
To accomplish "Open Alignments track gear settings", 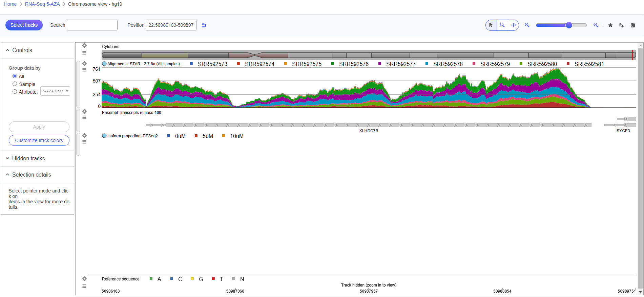I will pos(84,64).
